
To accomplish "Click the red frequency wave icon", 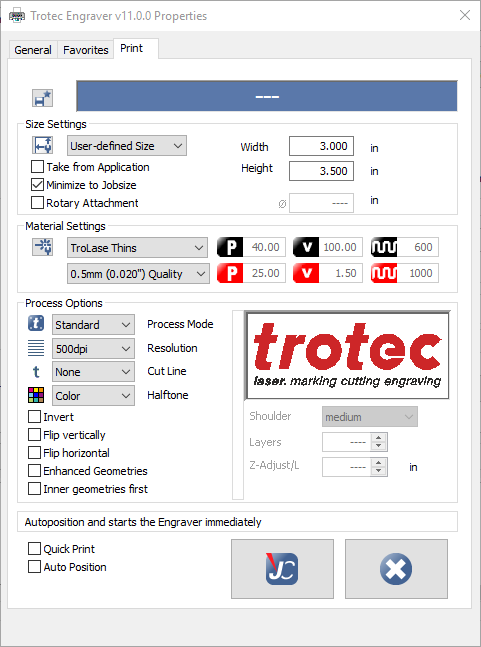I will tap(384, 273).
